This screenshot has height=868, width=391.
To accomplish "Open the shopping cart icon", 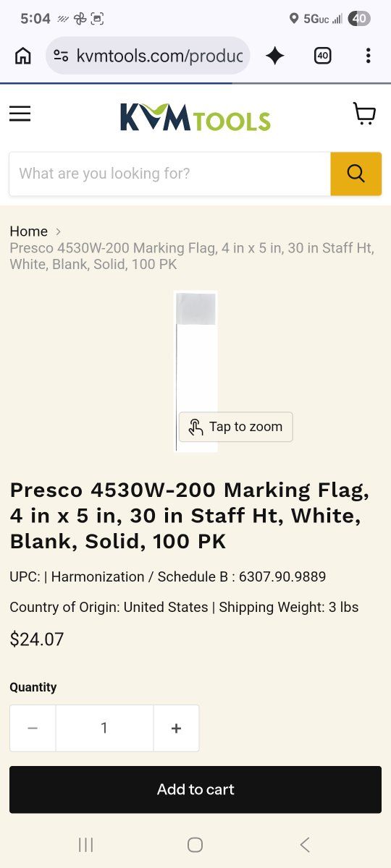I will click(364, 114).
